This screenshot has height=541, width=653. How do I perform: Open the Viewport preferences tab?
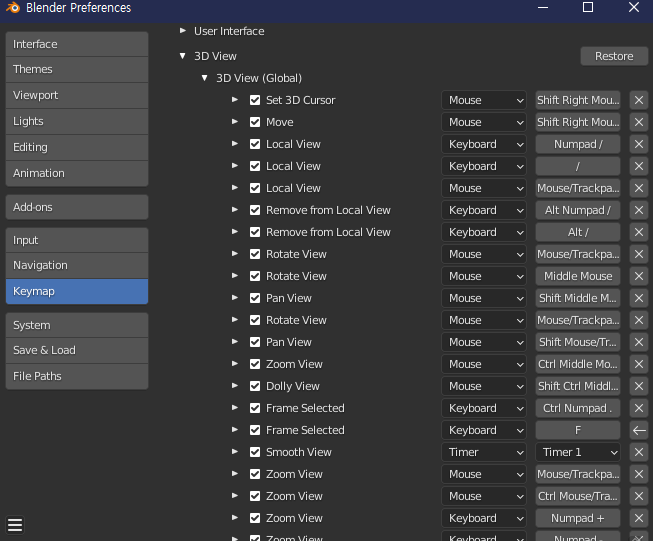(x=77, y=95)
